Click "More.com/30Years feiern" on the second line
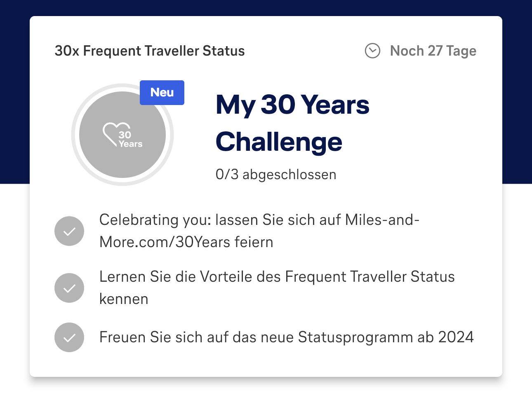 tap(186, 242)
